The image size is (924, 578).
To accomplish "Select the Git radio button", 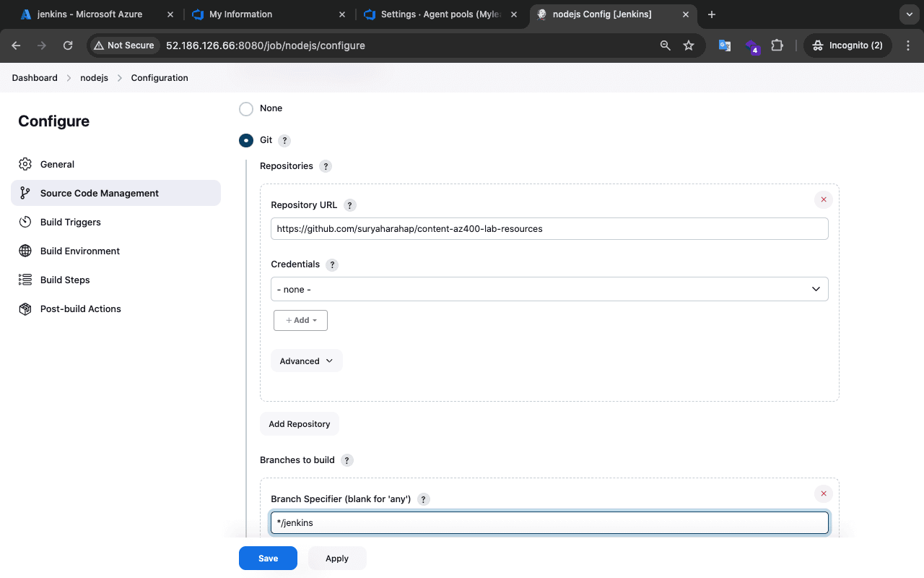I will 246,140.
